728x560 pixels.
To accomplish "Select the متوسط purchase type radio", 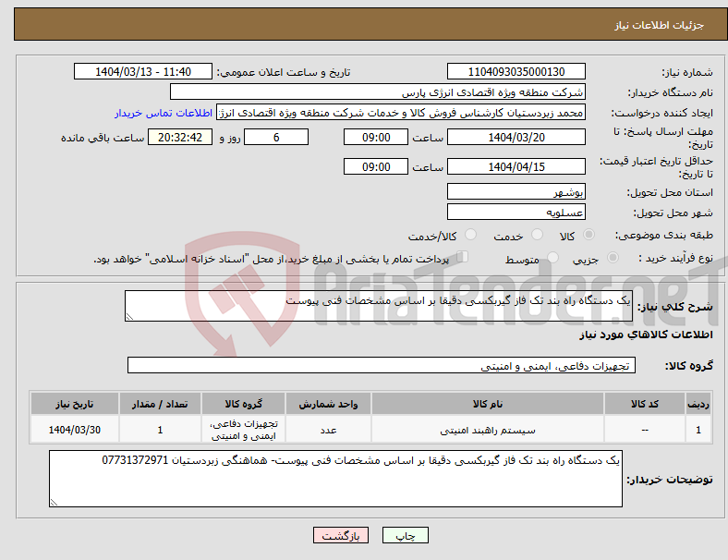I will point(552,257).
